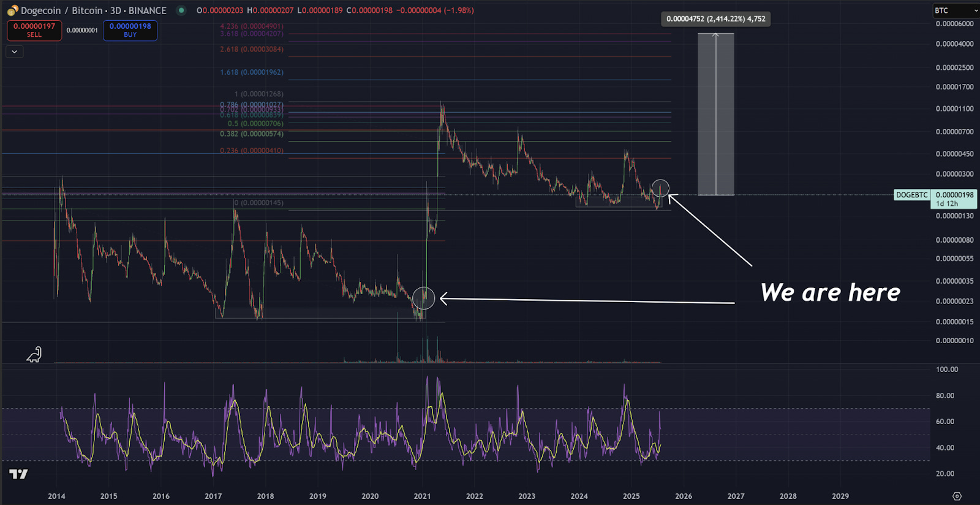Image resolution: width=980 pixels, height=505 pixels.
Task: Click the 1d 12h countdown label
Action: tap(948, 203)
